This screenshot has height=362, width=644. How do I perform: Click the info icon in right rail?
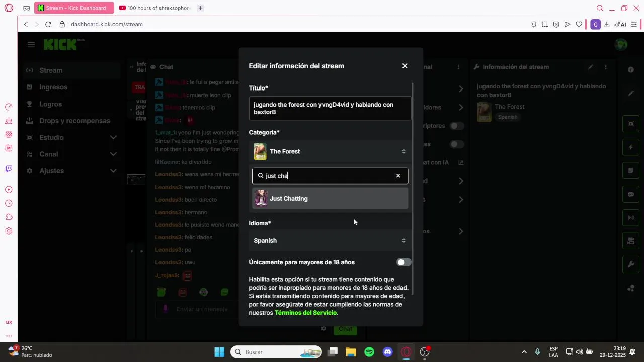[631, 70]
